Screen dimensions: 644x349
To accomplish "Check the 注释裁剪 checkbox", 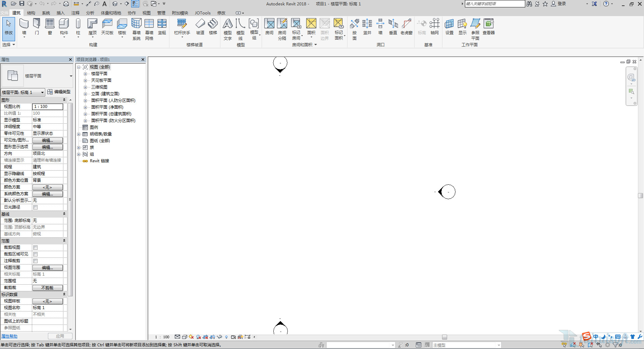I will [x=35, y=261].
